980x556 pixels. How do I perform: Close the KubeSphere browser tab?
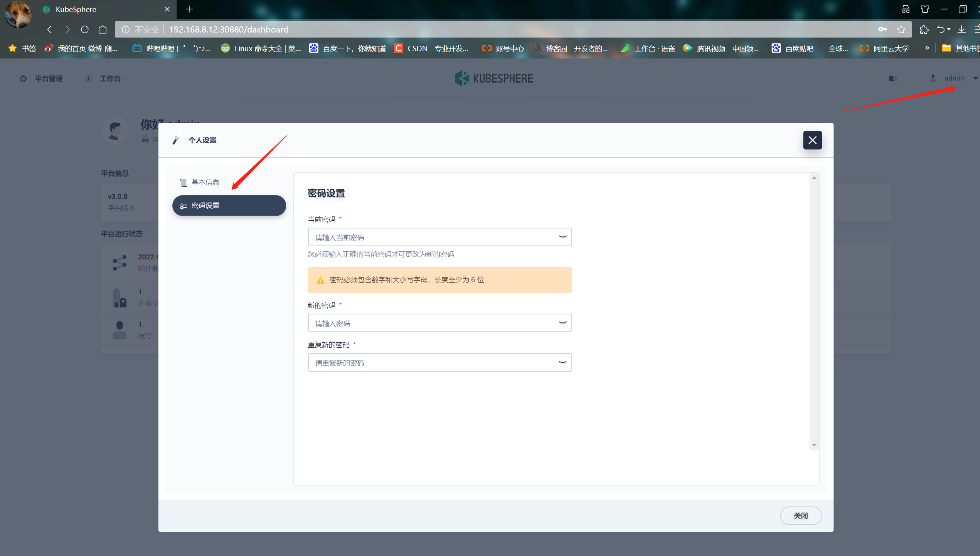[x=167, y=9]
